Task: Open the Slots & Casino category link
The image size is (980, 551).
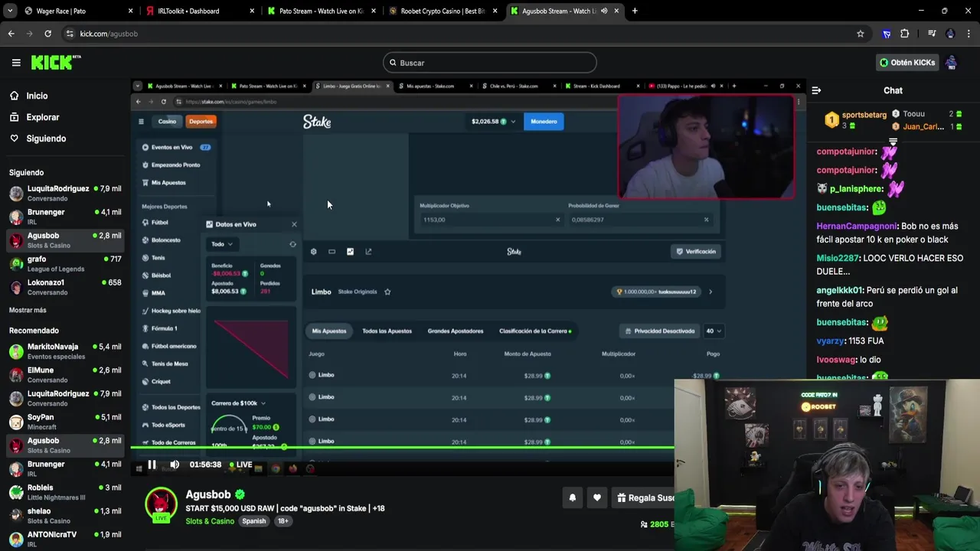Action: 210,521
